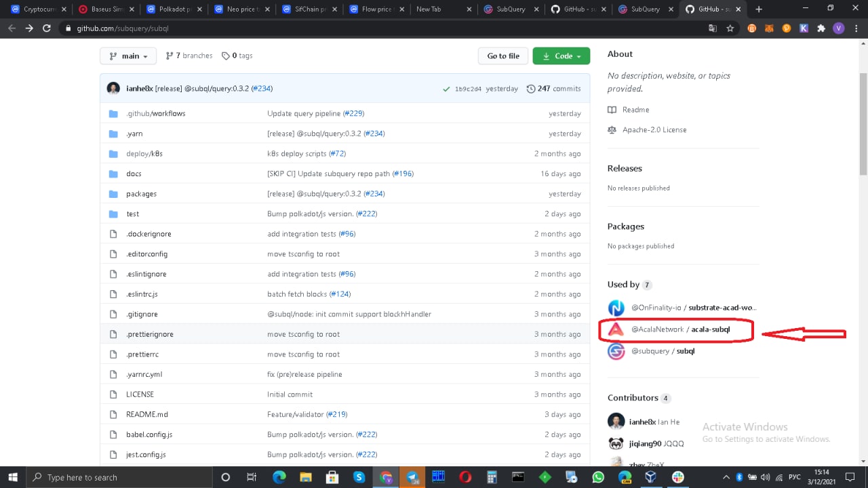Show hidden system tray icons chevron
This screenshot has height=488, width=868.
(726, 477)
